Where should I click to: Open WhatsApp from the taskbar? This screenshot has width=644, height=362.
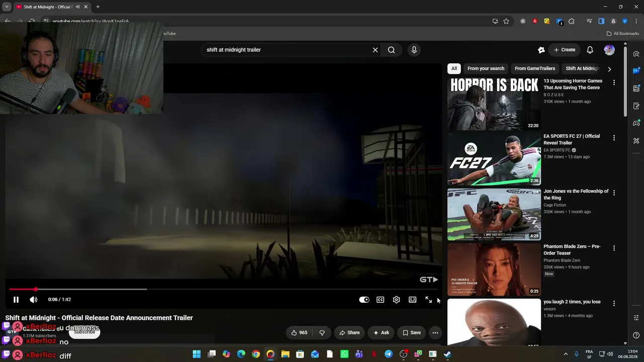pos(344,354)
